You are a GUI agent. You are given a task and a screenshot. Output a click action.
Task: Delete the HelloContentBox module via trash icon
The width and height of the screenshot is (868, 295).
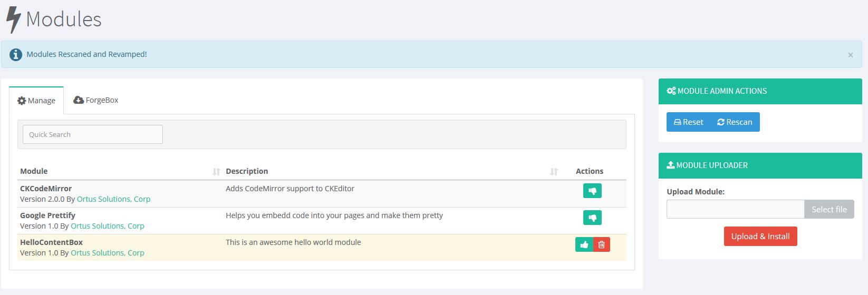click(x=602, y=244)
